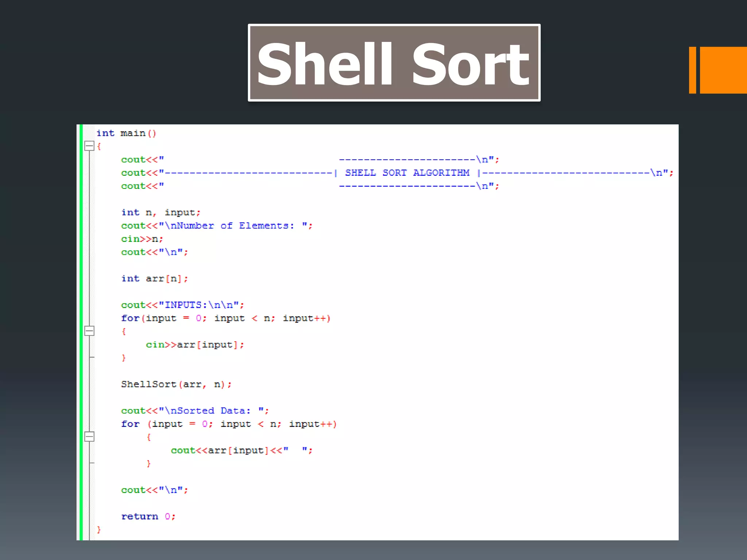Click the 'cout<<arr[input]' output line
This screenshot has width=747, height=560.
pyautogui.click(x=242, y=451)
